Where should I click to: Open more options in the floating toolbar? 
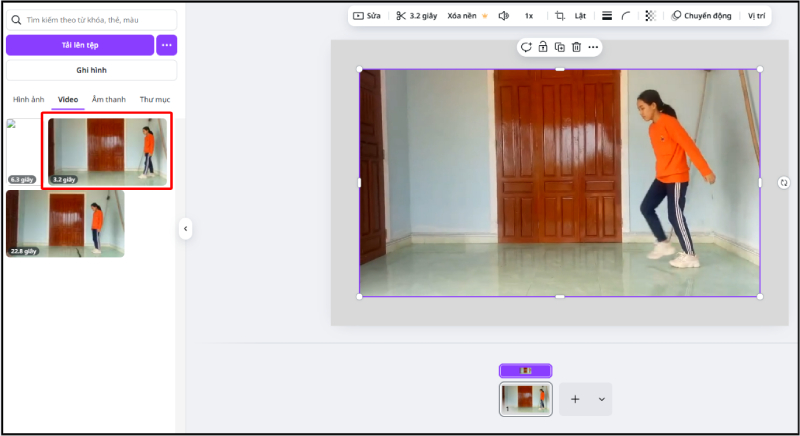click(593, 47)
